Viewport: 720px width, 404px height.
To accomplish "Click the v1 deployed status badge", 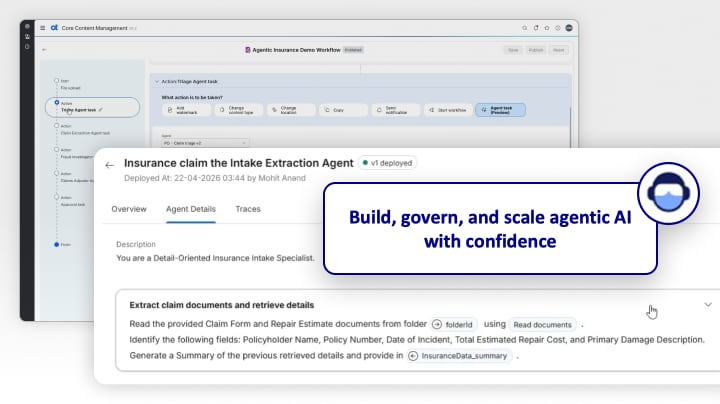I will click(x=387, y=163).
